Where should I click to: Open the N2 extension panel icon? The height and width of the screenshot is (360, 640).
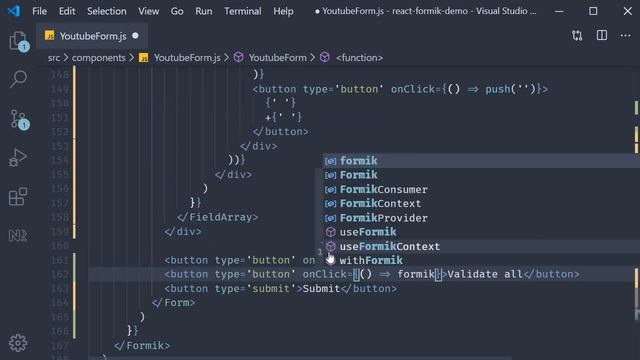pyautogui.click(x=18, y=236)
